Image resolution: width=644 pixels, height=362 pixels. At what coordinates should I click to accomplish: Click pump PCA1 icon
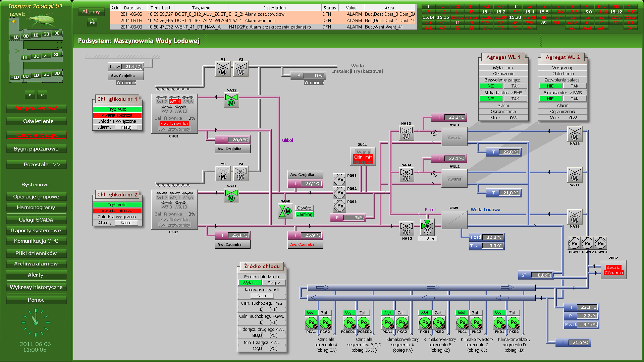311,323
